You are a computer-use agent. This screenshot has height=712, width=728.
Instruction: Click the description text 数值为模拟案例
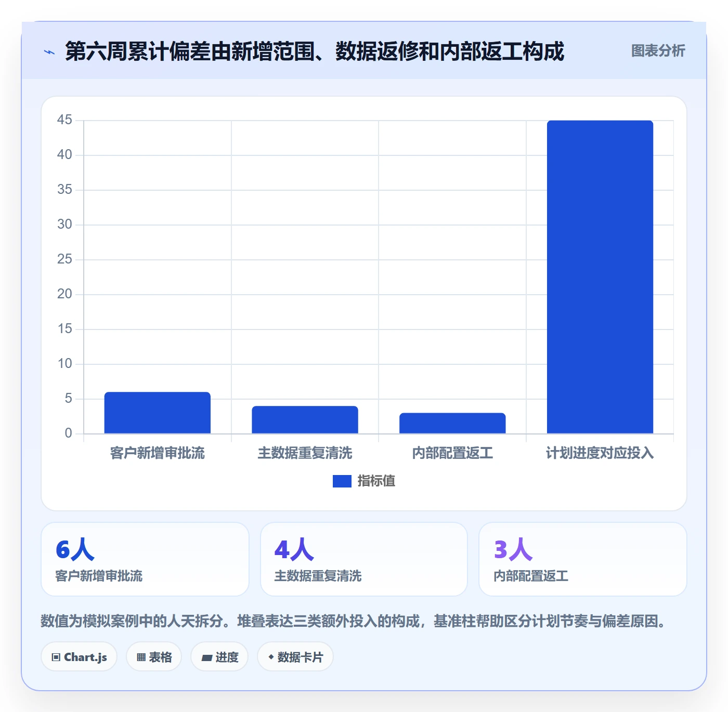(x=354, y=621)
